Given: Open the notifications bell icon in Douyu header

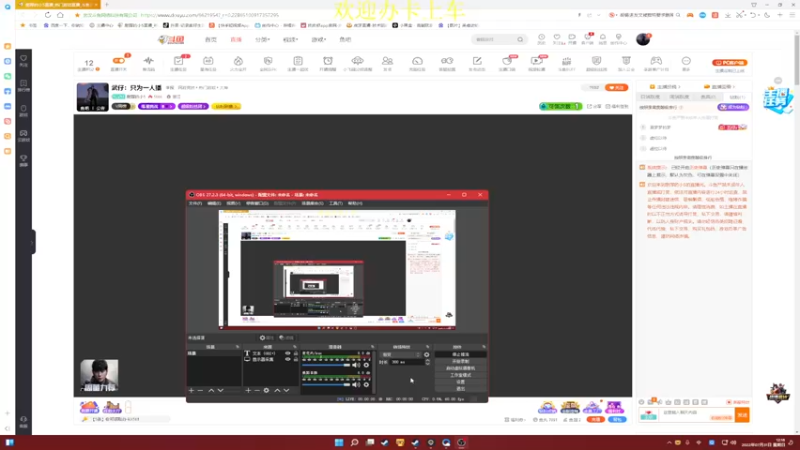Looking at the screenshot, I should (x=603, y=39).
